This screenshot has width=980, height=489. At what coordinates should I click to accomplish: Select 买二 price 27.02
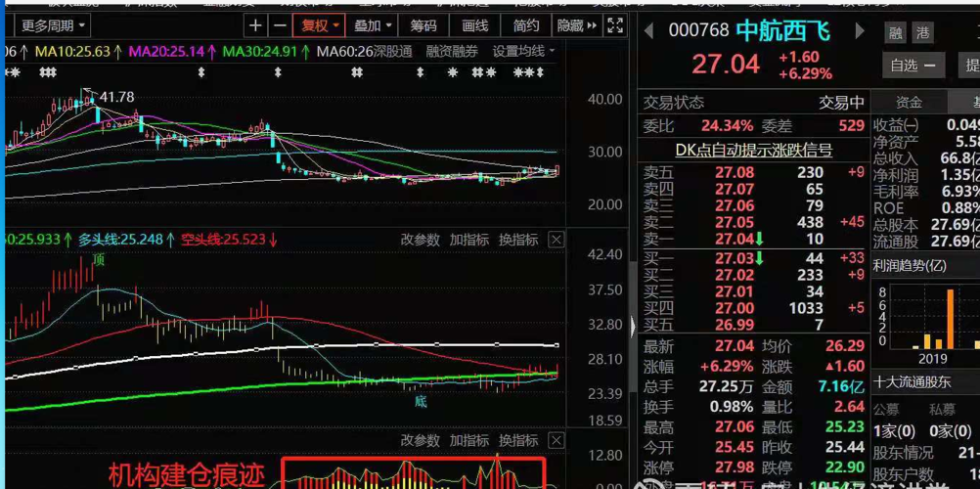(x=735, y=275)
